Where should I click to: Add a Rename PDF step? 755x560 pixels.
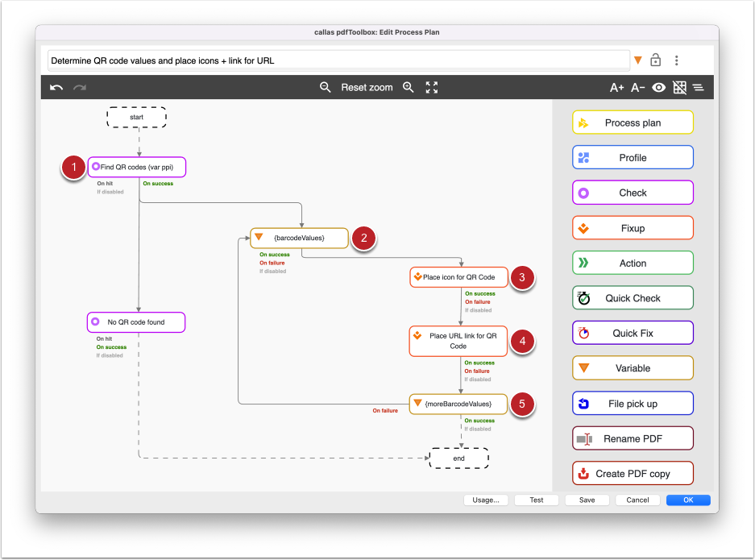(x=633, y=438)
